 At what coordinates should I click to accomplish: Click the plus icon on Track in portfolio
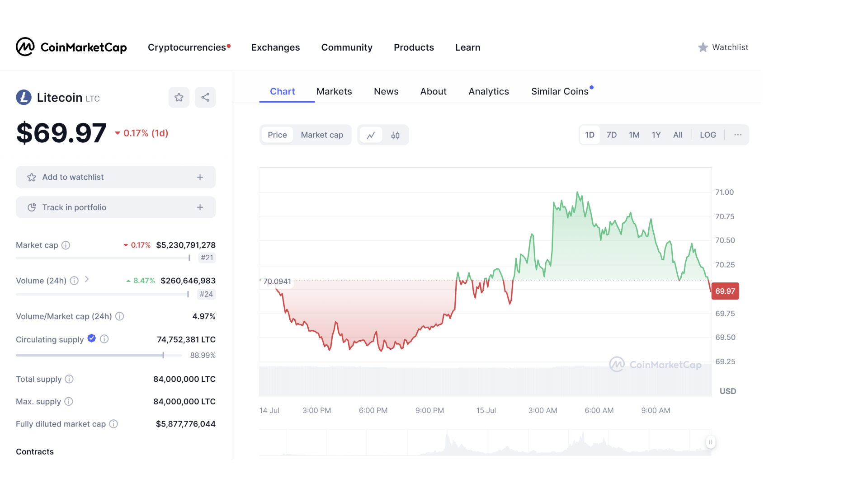pyautogui.click(x=200, y=207)
